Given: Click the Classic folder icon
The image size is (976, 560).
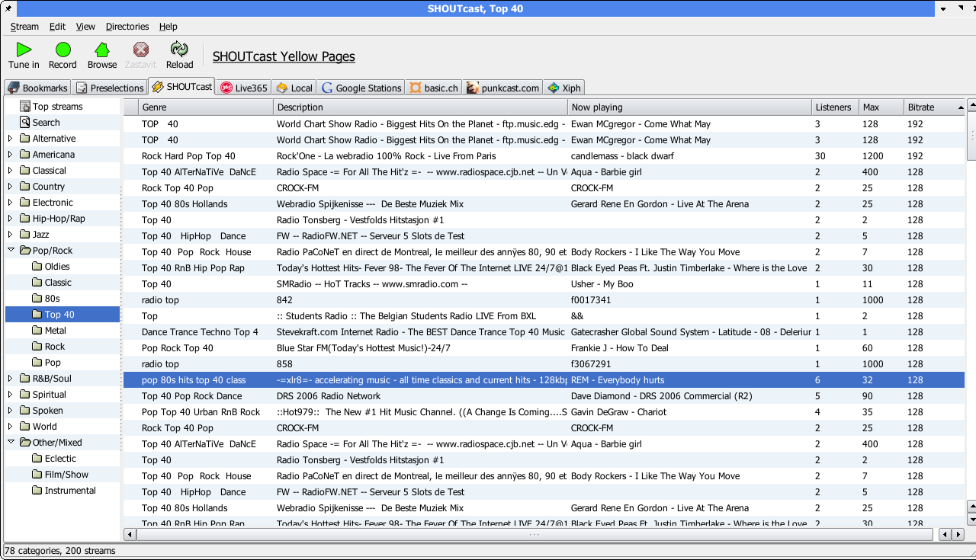Looking at the screenshot, I should click(x=37, y=283).
